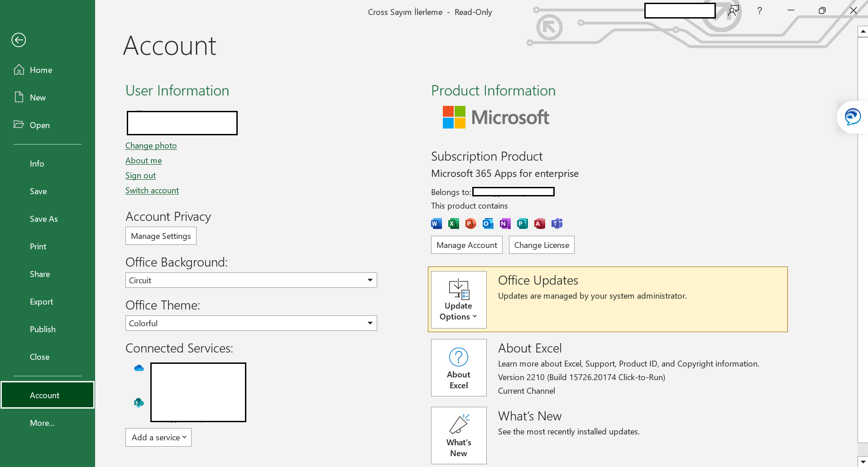Click the Change photo link

(x=151, y=146)
